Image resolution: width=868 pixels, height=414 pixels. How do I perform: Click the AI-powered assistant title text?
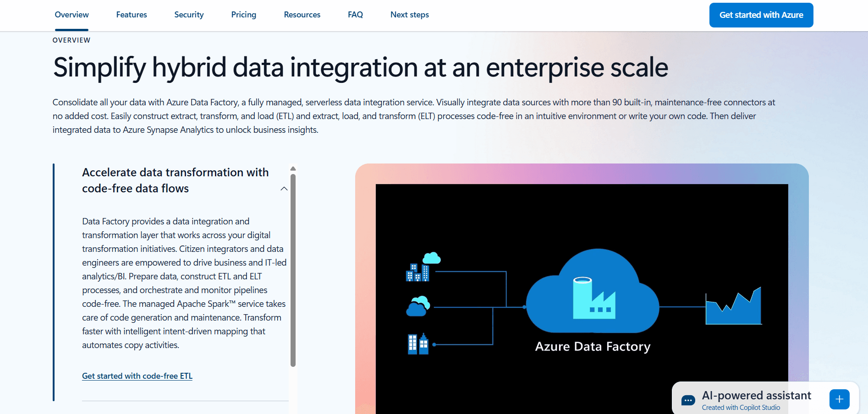pyautogui.click(x=757, y=395)
